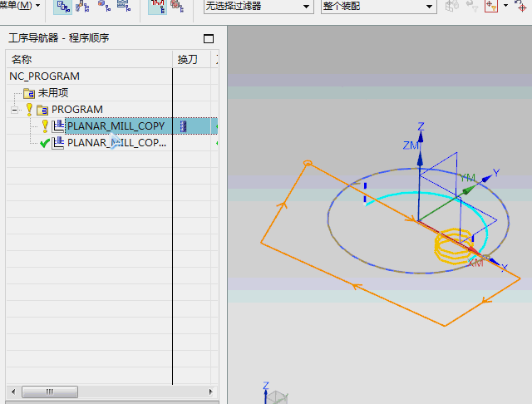Click the 名称 column header

pyautogui.click(x=22, y=60)
